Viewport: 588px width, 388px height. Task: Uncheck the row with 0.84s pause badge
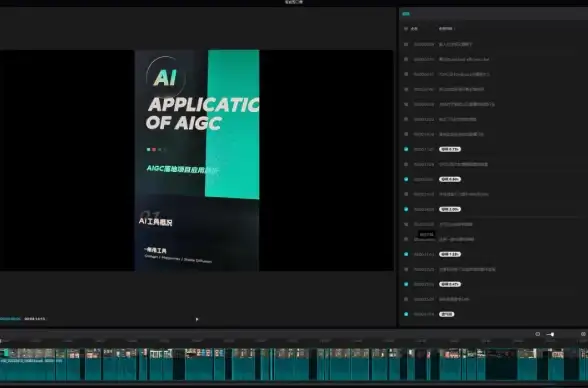[406, 179]
